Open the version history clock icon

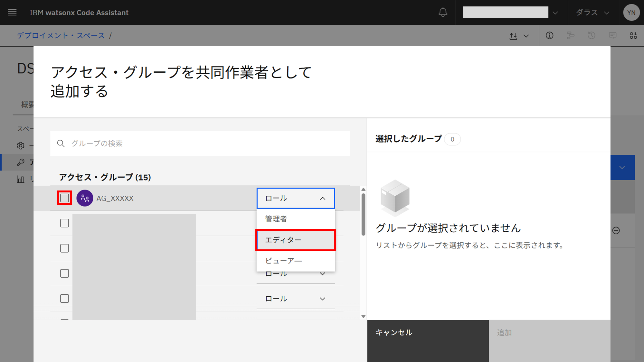591,36
